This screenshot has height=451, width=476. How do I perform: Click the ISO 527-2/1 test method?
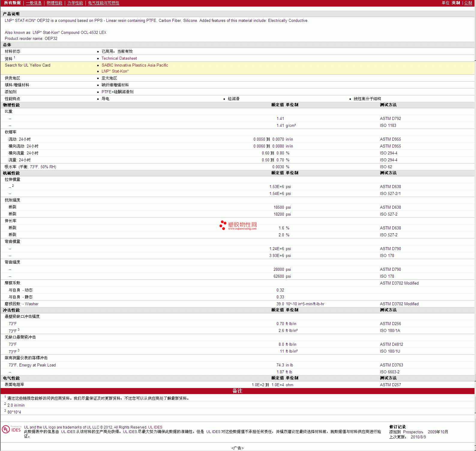tap(390, 194)
